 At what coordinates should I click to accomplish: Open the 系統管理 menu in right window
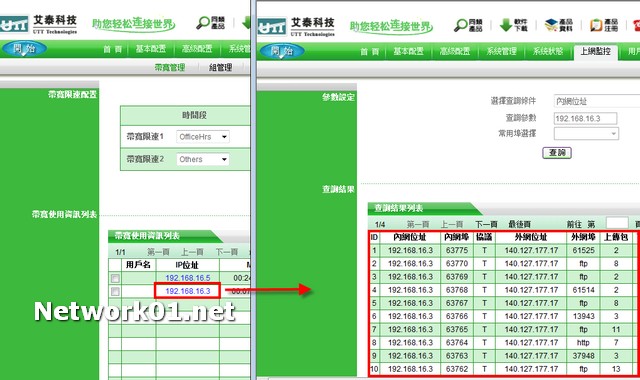tap(502, 51)
